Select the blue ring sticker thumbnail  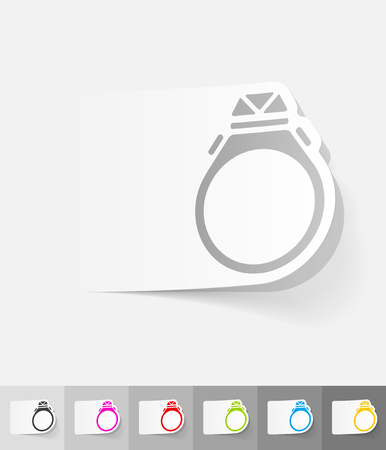290,418
